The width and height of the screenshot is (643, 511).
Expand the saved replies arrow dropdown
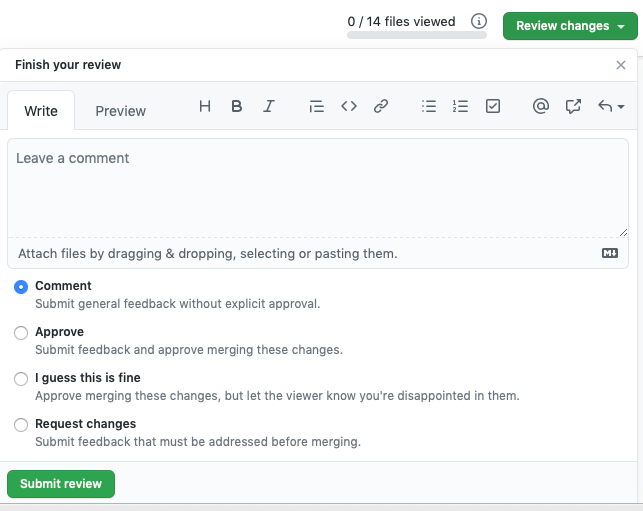tap(611, 106)
